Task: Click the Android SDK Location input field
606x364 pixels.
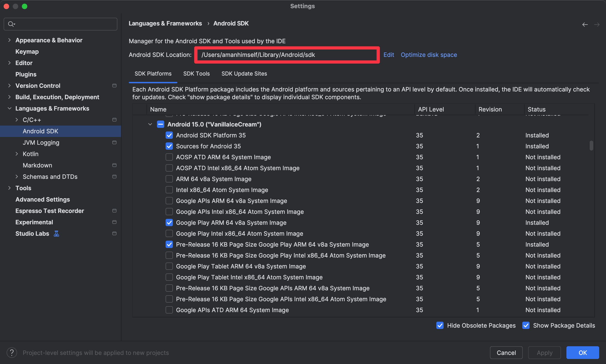Action: [x=286, y=55]
